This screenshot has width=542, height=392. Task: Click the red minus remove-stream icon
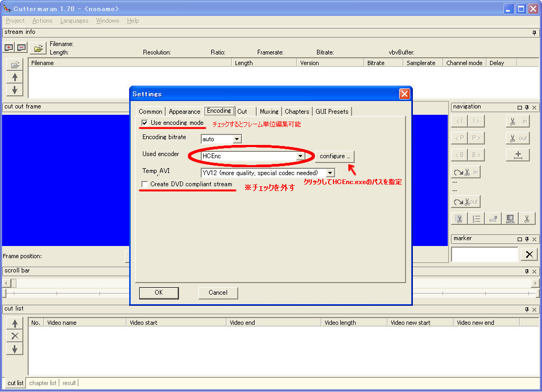(x=21, y=48)
